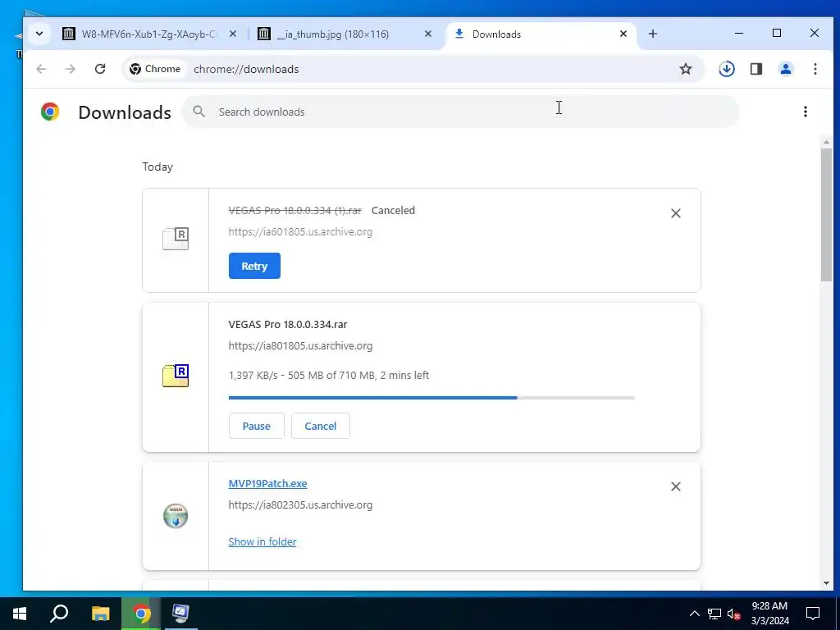The image size is (840, 630).
Task: Open File Explorer from the taskbar
Action: coord(100,614)
